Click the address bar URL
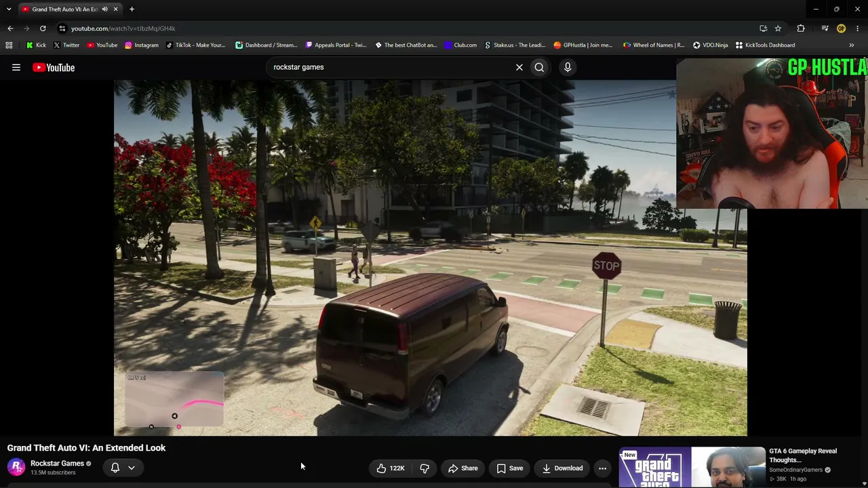Viewport: 868px width, 488px height. (x=123, y=28)
